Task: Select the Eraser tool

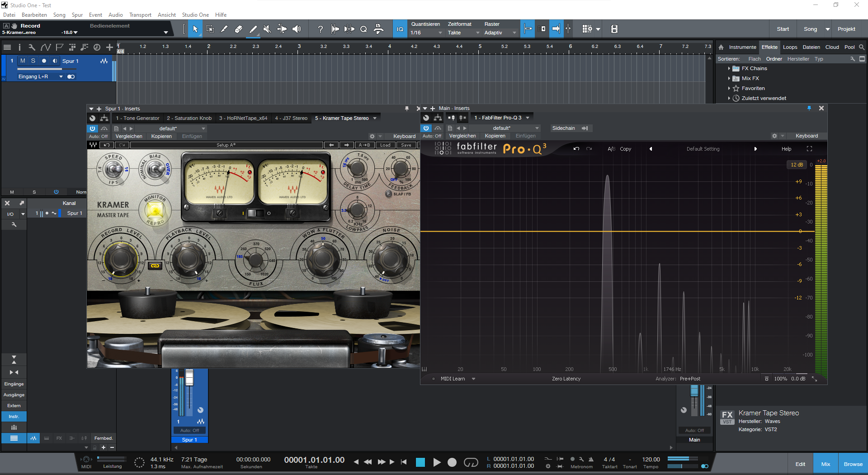Action: click(x=238, y=29)
